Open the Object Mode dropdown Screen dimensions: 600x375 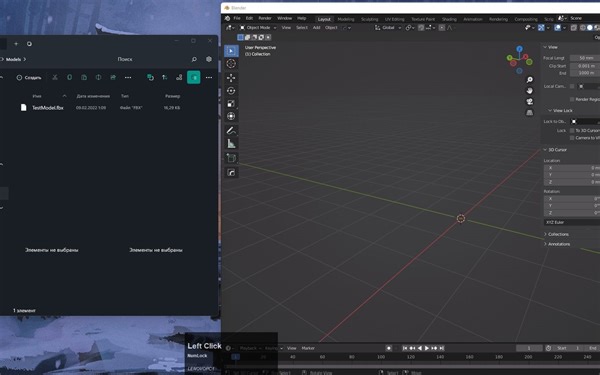(258, 28)
